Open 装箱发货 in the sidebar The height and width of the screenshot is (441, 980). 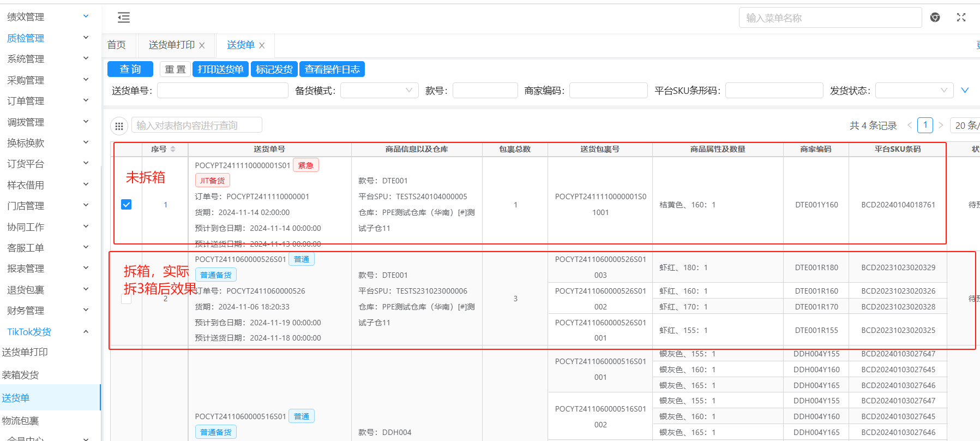coord(21,375)
